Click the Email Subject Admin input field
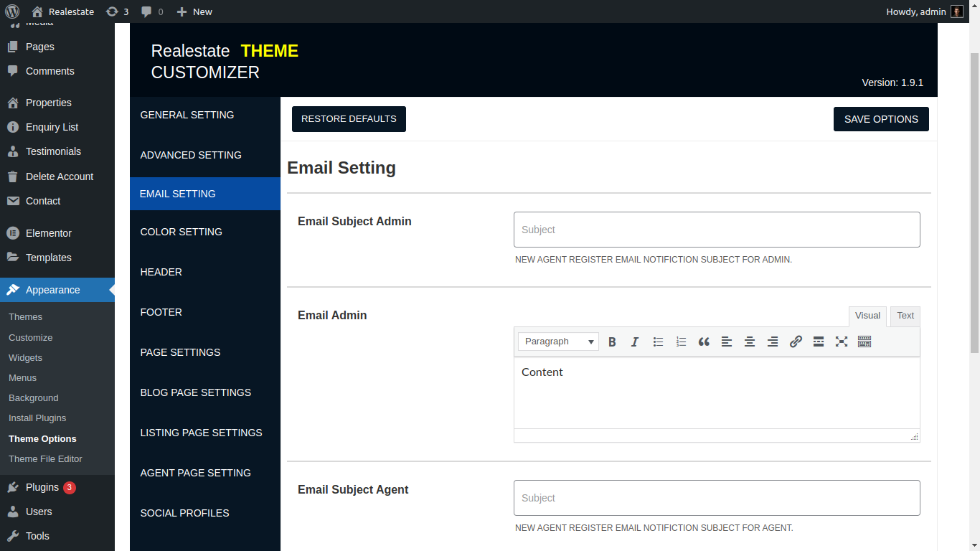This screenshot has width=980, height=551. (x=717, y=230)
